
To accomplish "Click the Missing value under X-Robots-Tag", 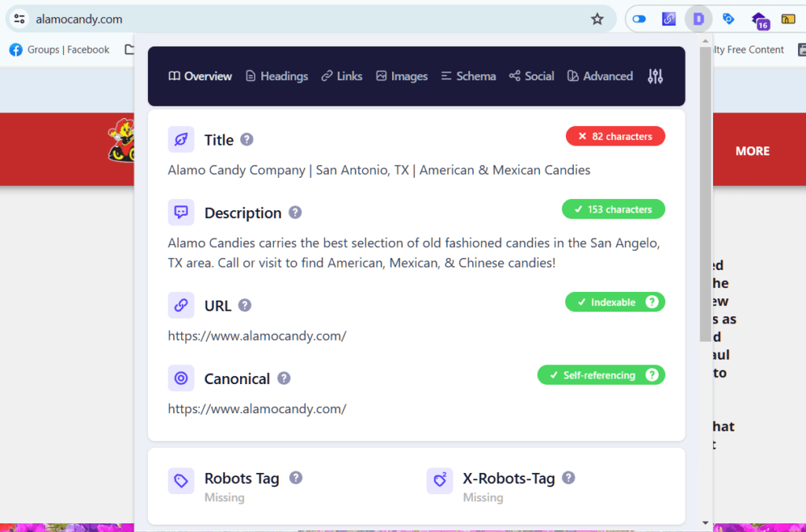I will click(482, 497).
